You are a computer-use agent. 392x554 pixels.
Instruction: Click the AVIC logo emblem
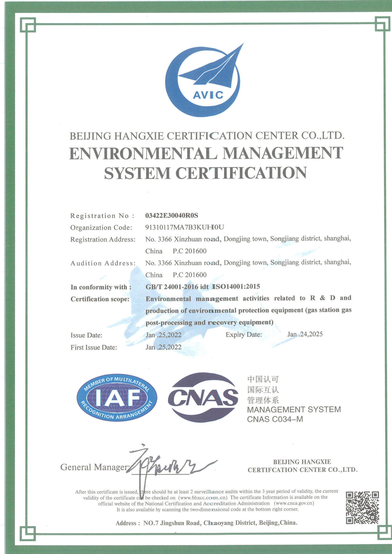(204, 80)
